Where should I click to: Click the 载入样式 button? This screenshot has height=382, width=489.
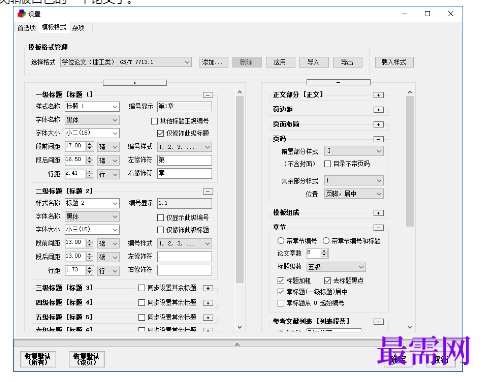tap(394, 62)
